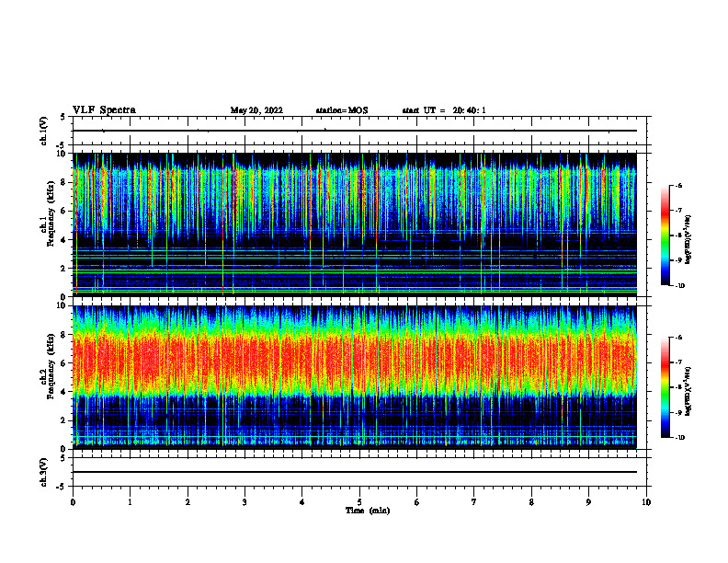Select the date text "May 20, 2022"
This screenshot has width=728, height=563.
point(256,110)
